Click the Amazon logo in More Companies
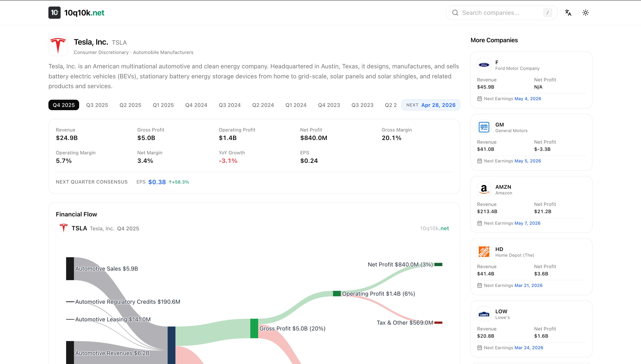This screenshot has height=364, width=641. [x=484, y=189]
